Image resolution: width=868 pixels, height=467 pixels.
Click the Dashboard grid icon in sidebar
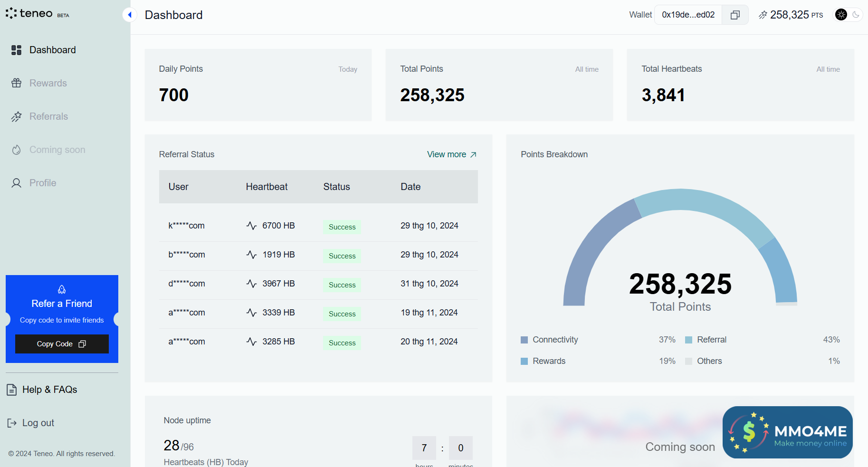(x=17, y=50)
